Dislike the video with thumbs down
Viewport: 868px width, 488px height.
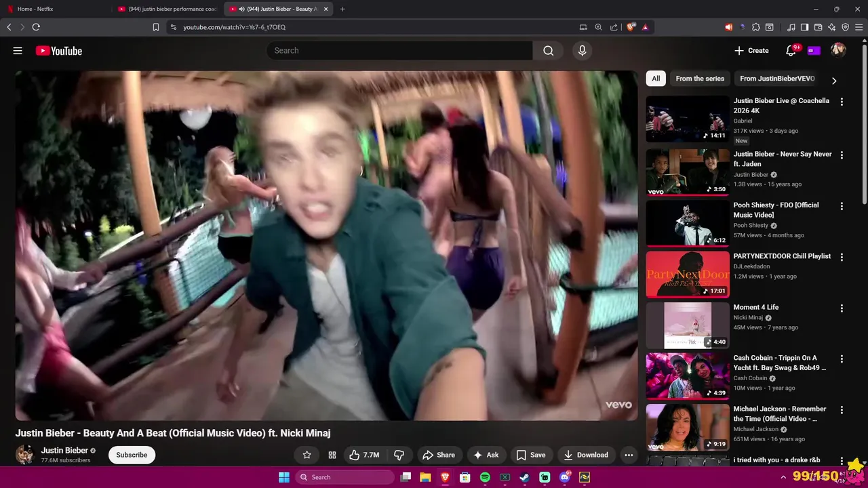point(399,455)
